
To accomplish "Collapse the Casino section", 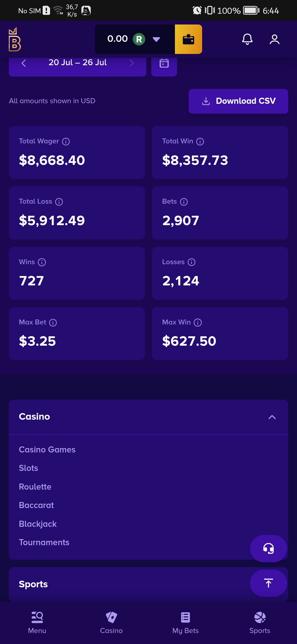I will point(272,417).
